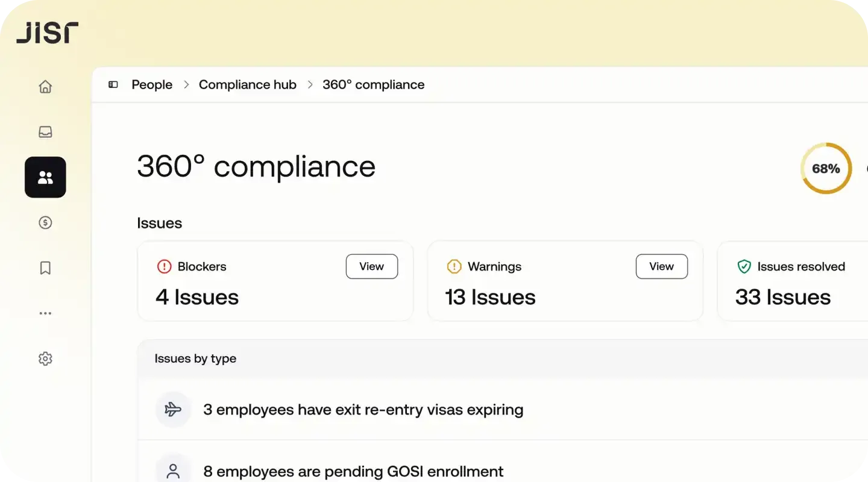The width and height of the screenshot is (868, 482).
Task: View the Blockers issues
Action: click(372, 266)
